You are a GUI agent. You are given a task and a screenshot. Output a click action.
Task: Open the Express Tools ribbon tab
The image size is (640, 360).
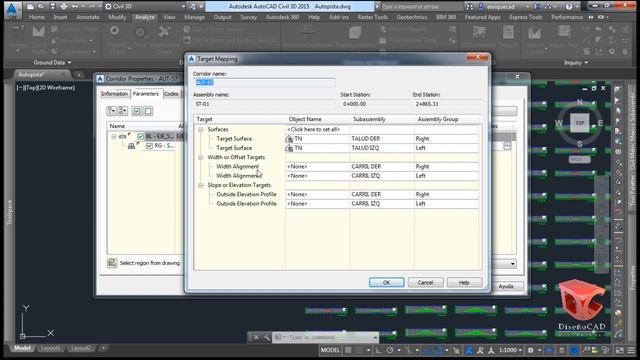pos(526,17)
